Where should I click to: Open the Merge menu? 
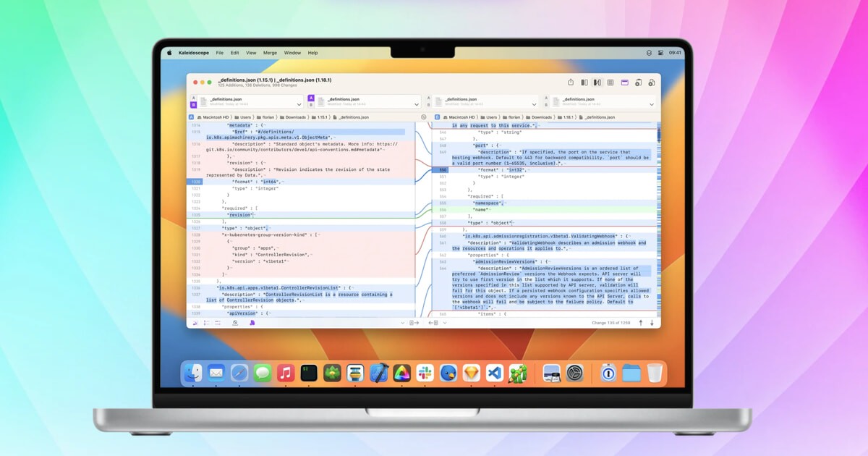click(x=270, y=53)
